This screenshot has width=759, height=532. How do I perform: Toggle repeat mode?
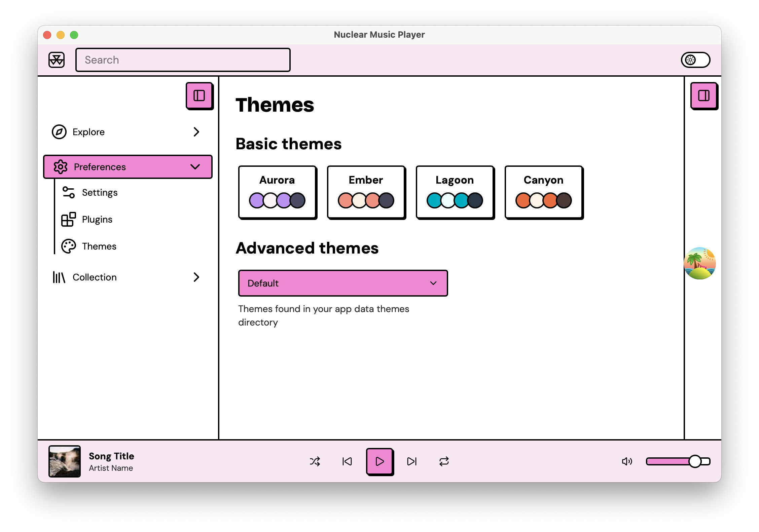[x=444, y=461]
